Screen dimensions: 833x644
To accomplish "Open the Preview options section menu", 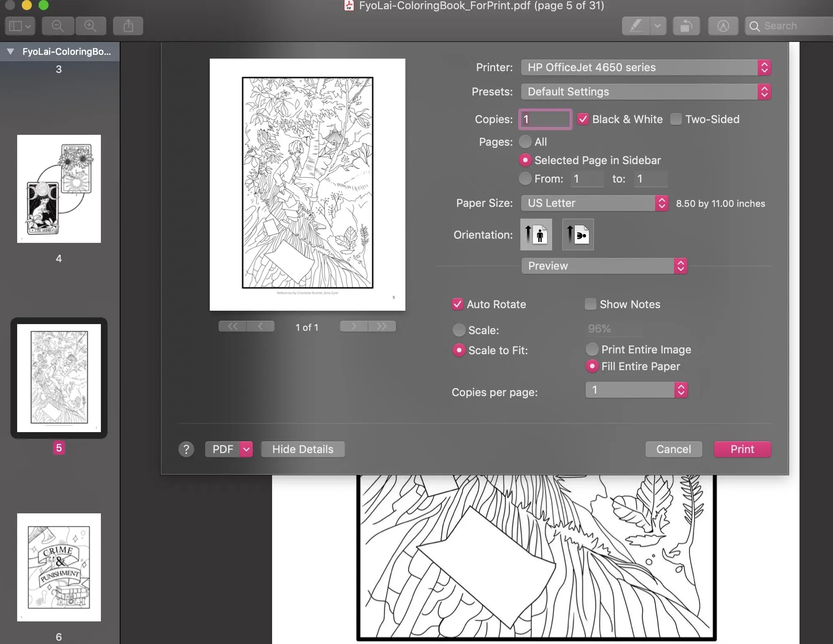I will point(604,266).
